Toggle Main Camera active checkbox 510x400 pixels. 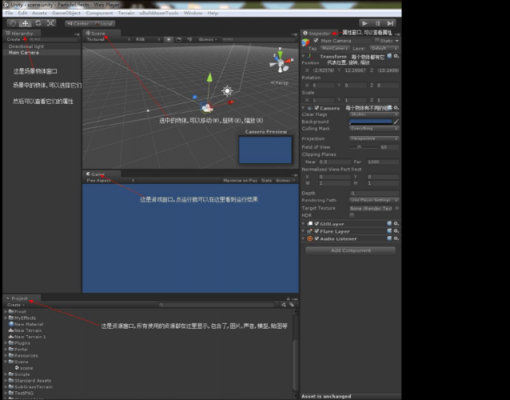[x=316, y=41]
